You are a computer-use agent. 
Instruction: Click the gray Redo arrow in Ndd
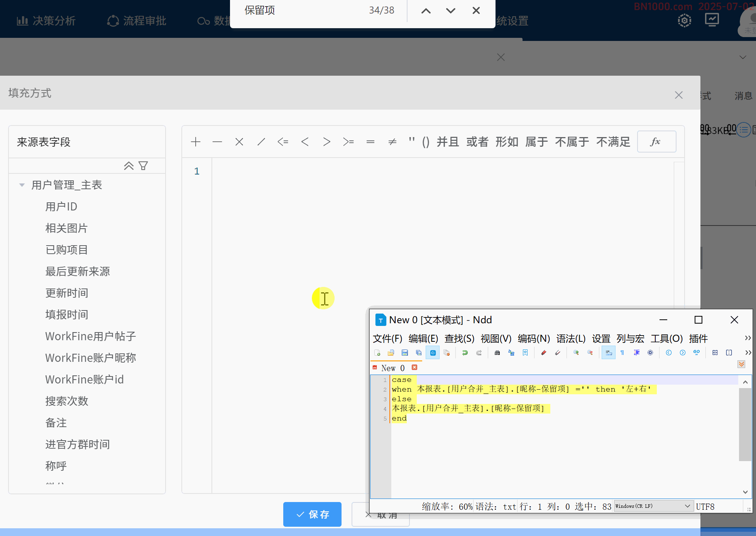(x=479, y=353)
